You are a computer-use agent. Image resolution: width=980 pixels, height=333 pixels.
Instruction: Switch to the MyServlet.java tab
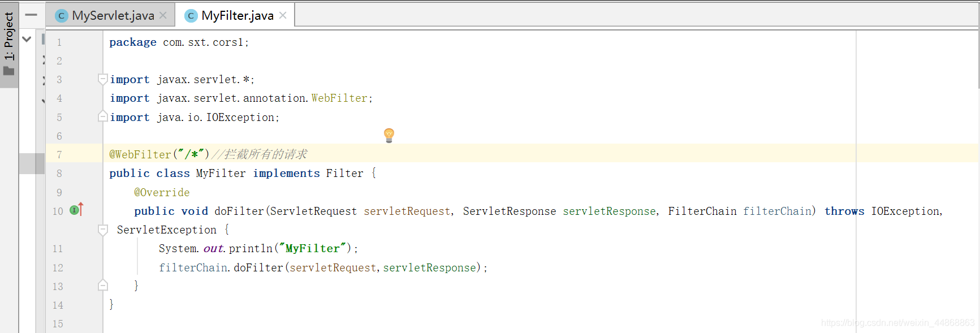(x=112, y=16)
